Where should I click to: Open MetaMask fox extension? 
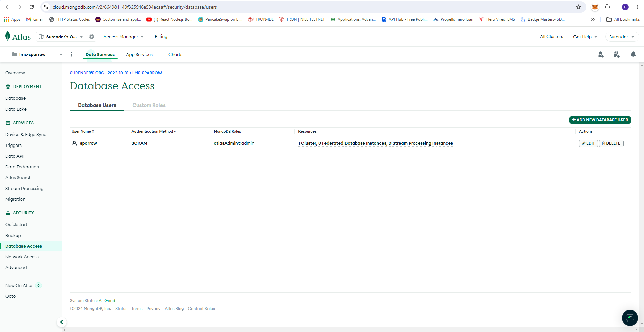(x=595, y=7)
